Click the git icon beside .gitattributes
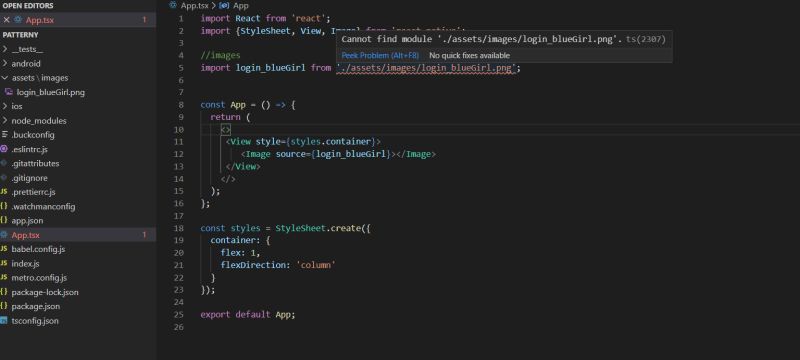 [x=4, y=164]
